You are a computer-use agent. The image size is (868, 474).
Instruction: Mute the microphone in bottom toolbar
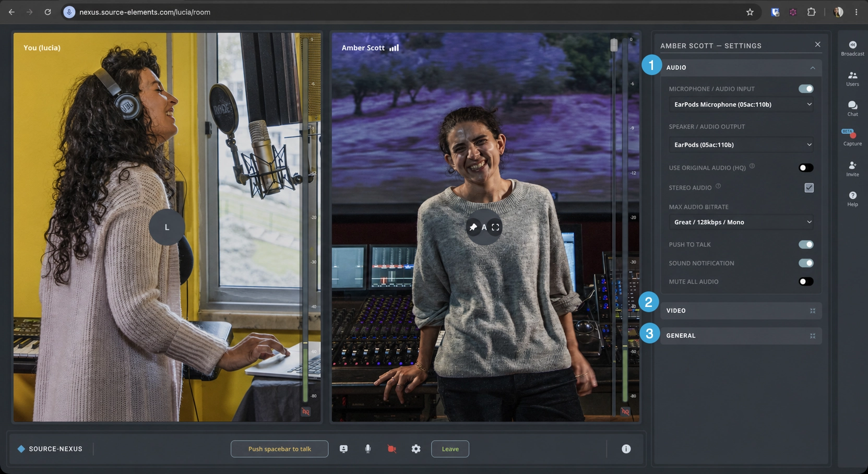click(368, 449)
